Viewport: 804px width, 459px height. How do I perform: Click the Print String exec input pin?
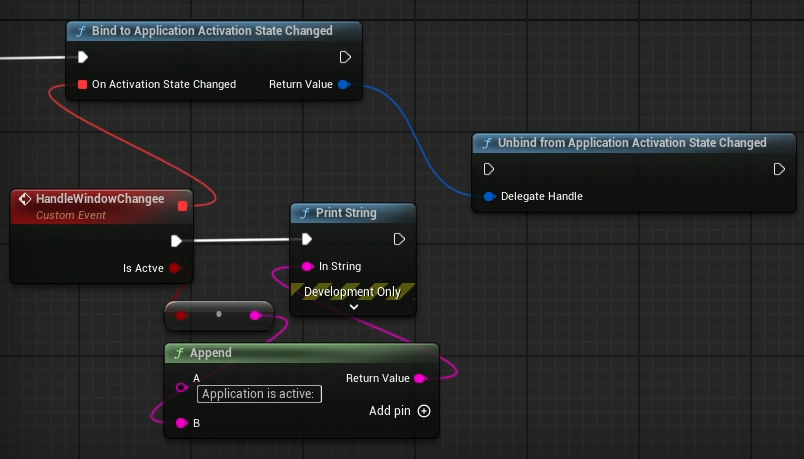point(307,239)
